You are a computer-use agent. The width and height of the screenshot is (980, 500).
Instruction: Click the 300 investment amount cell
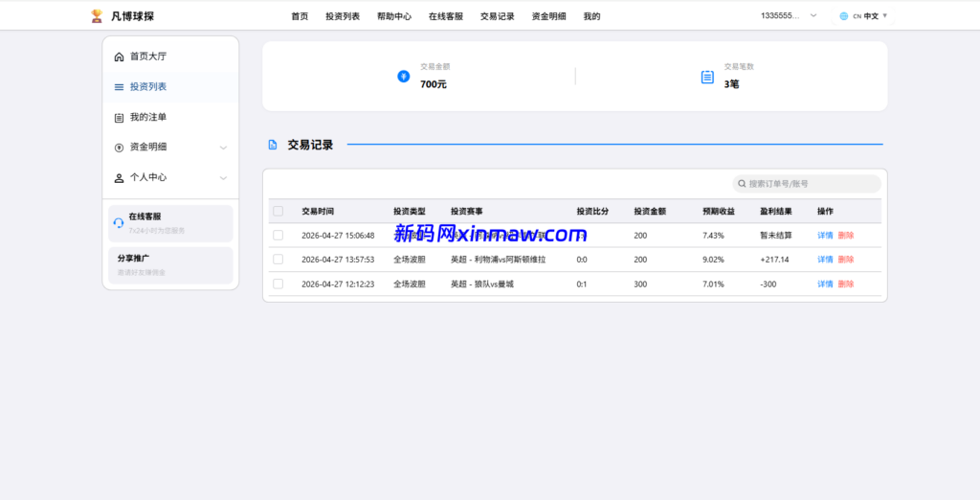640,284
